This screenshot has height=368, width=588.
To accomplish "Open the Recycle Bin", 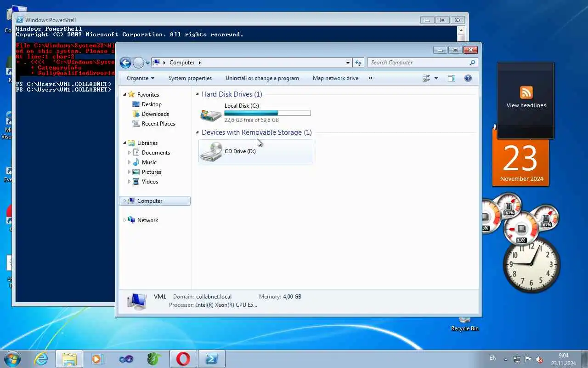I will pos(464,324).
